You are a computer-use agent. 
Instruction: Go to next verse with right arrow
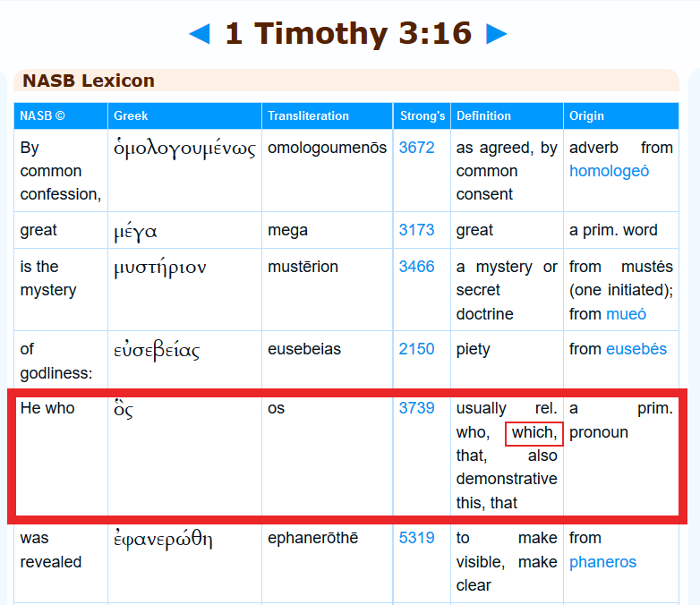tap(497, 34)
